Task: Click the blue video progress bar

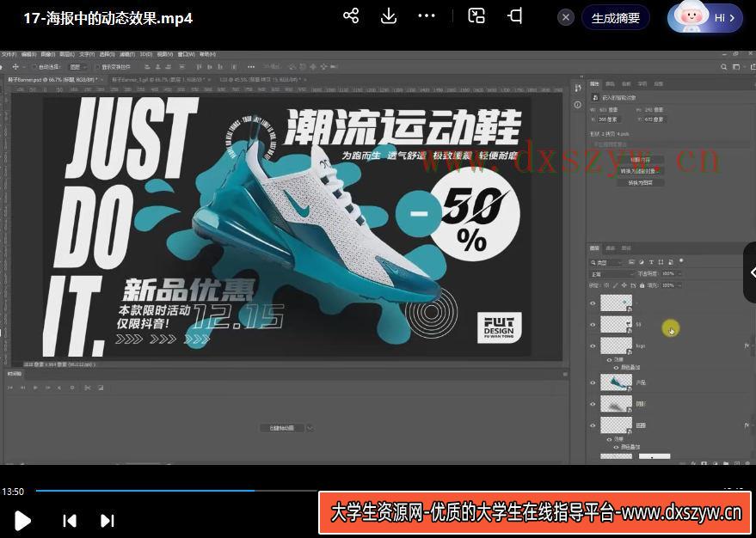Action: pos(145,491)
